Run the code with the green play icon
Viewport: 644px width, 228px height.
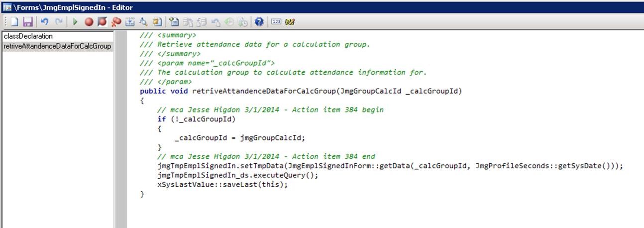75,22
